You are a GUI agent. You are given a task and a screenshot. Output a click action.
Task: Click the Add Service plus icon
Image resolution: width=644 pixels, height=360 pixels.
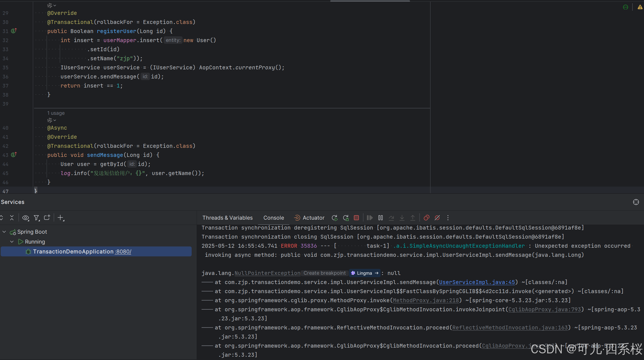(x=60, y=218)
